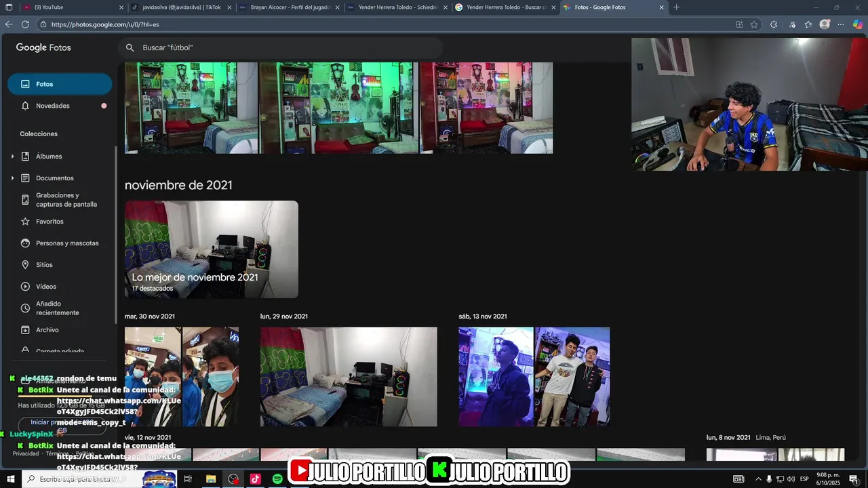Image resolution: width=868 pixels, height=488 pixels.
Task: Open TikTok app on the taskbar
Action: 255,479
